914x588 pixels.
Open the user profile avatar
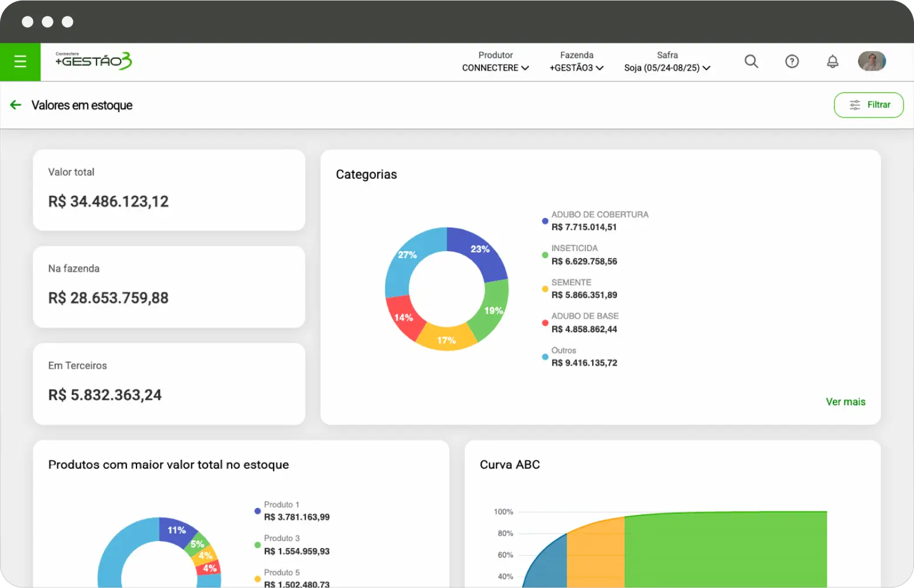[872, 61]
